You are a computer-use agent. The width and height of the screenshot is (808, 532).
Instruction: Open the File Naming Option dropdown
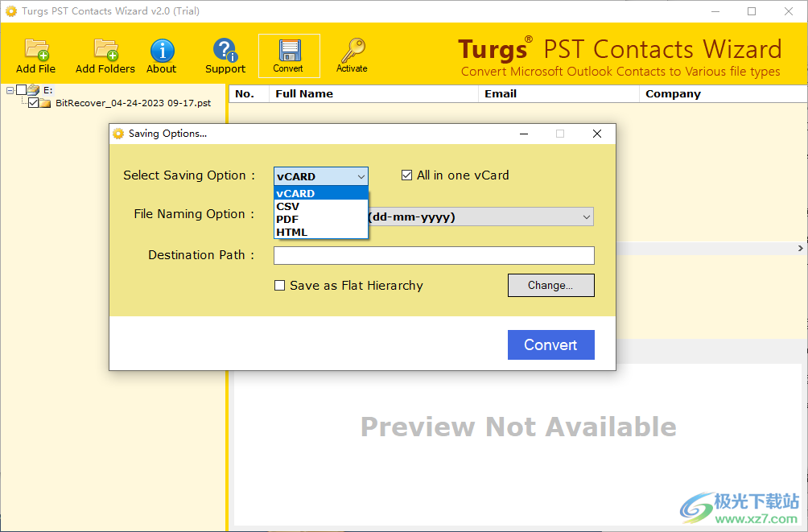click(587, 217)
